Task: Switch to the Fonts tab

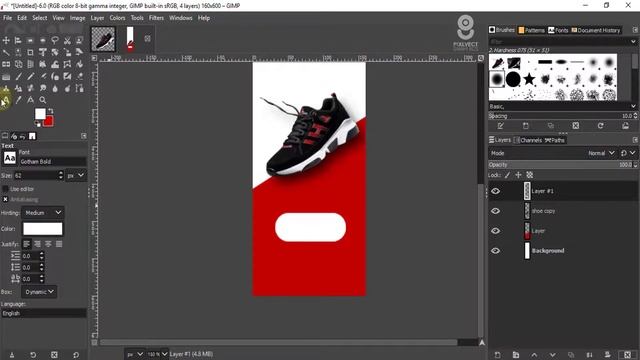Action: [558, 30]
